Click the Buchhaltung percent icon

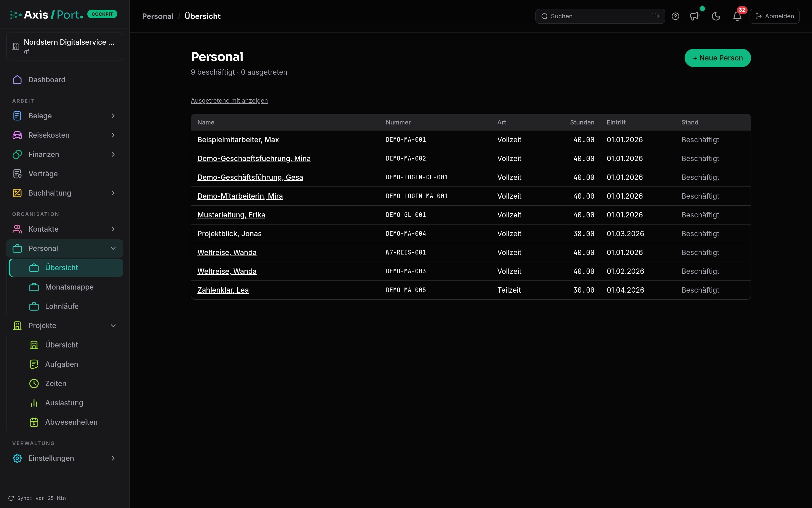[17, 193]
